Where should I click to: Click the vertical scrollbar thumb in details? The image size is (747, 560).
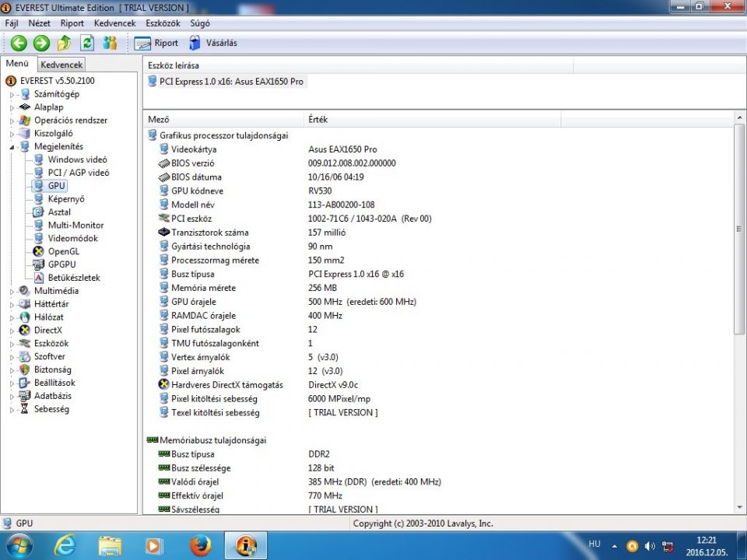(739, 229)
